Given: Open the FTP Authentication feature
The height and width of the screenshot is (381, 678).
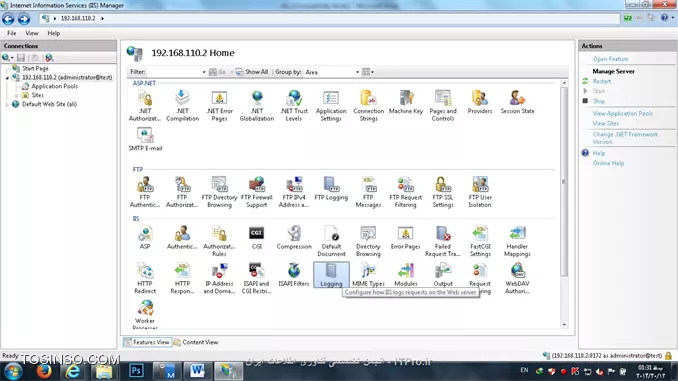Looking at the screenshot, I should coord(145,192).
